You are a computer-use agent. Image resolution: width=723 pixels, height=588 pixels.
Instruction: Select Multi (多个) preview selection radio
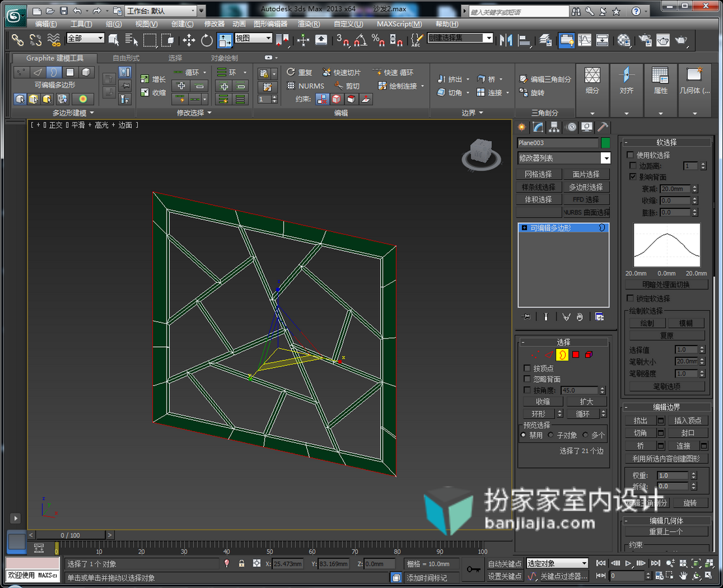click(x=585, y=435)
